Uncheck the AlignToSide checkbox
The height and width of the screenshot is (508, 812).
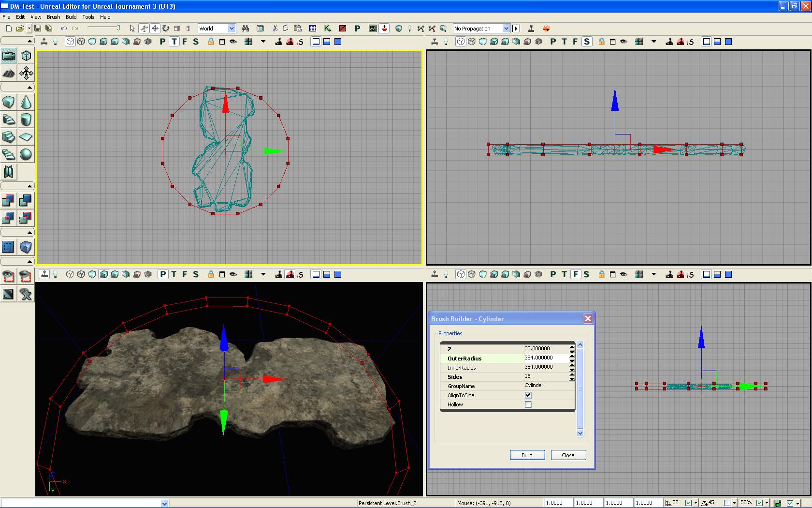pos(528,395)
